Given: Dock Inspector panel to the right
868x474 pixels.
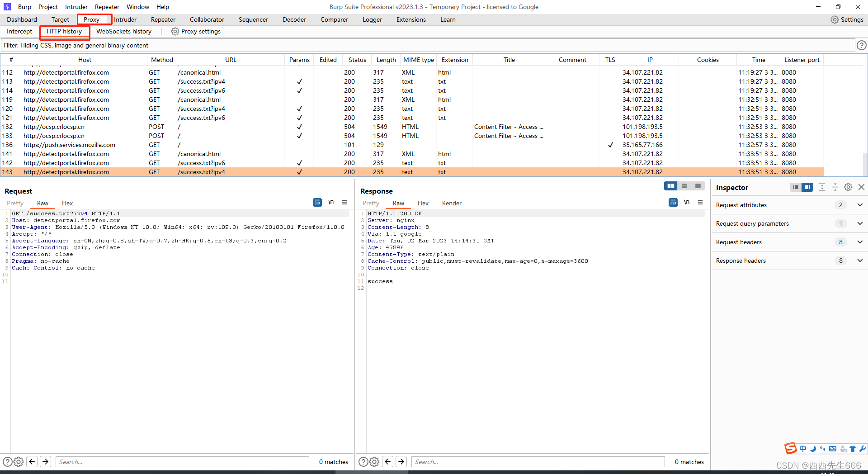Looking at the screenshot, I should [807, 187].
